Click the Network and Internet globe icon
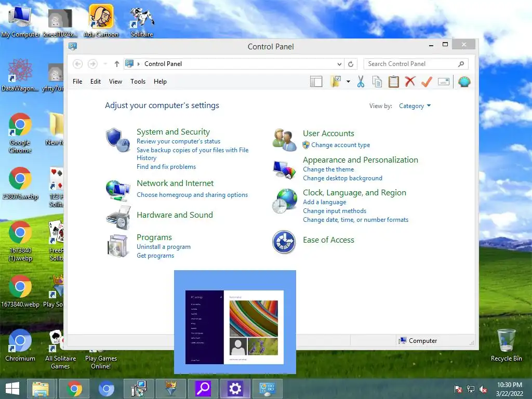Screen dimensions: 532x399 [118, 190]
